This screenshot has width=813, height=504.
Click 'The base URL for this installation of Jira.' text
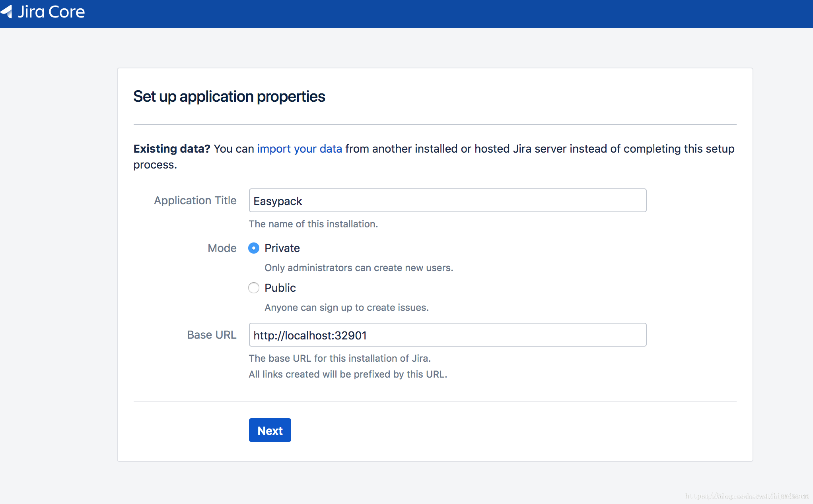[x=340, y=359]
